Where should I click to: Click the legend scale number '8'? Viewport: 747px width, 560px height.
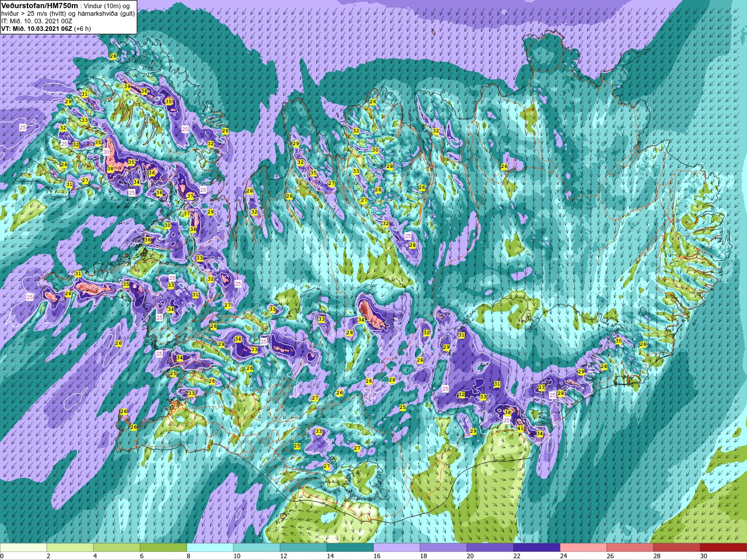[187, 556]
